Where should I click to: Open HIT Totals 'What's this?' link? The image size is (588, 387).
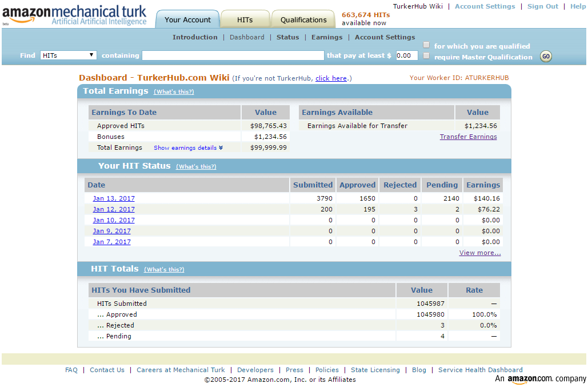(x=164, y=270)
